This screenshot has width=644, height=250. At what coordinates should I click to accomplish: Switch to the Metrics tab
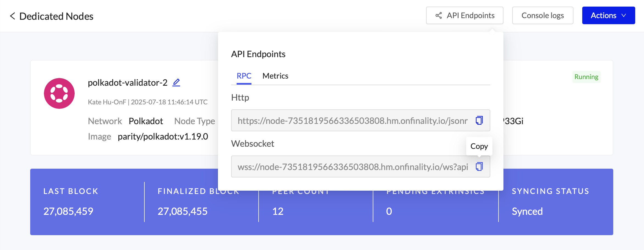(x=275, y=76)
